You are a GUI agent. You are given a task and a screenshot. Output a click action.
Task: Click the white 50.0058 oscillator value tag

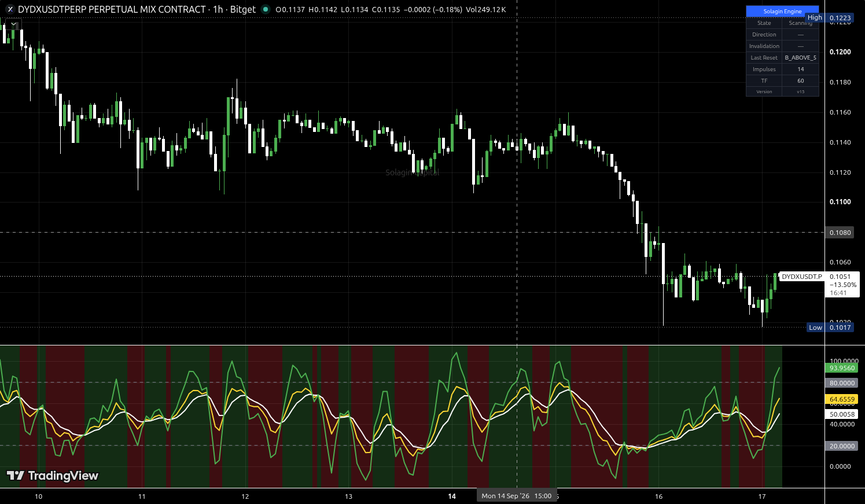pyautogui.click(x=842, y=414)
